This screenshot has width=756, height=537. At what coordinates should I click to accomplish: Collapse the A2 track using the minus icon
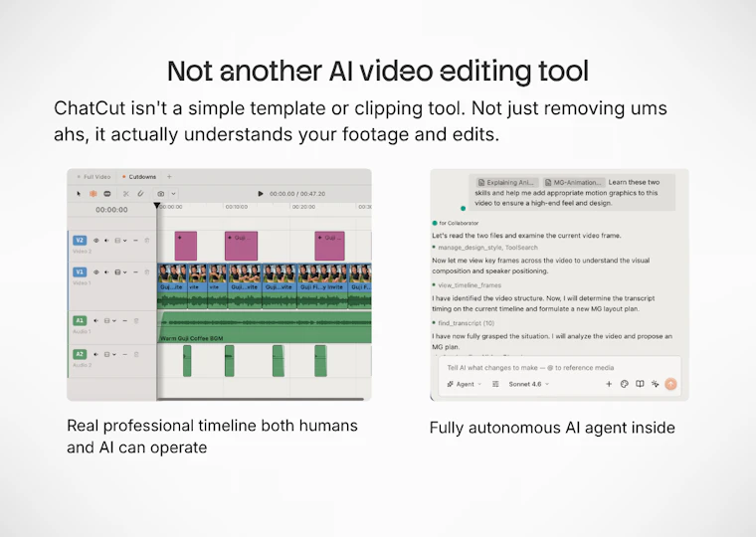coord(125,354)
